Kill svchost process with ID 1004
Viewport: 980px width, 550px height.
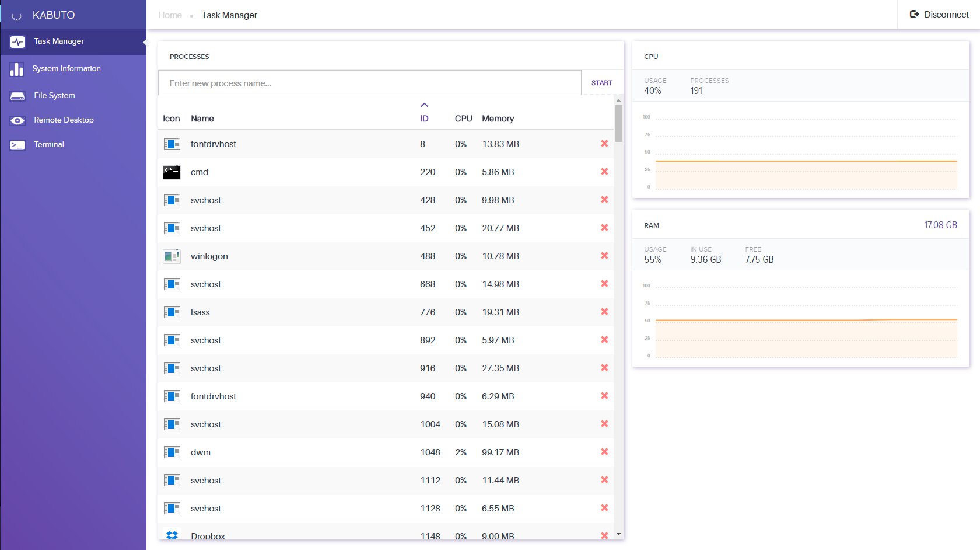click(604, 424)
